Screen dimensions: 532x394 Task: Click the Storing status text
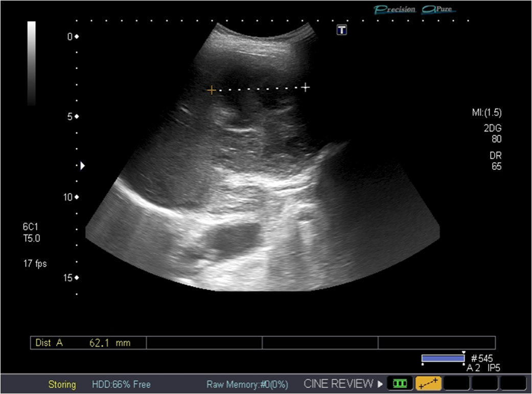coord(62,384)
